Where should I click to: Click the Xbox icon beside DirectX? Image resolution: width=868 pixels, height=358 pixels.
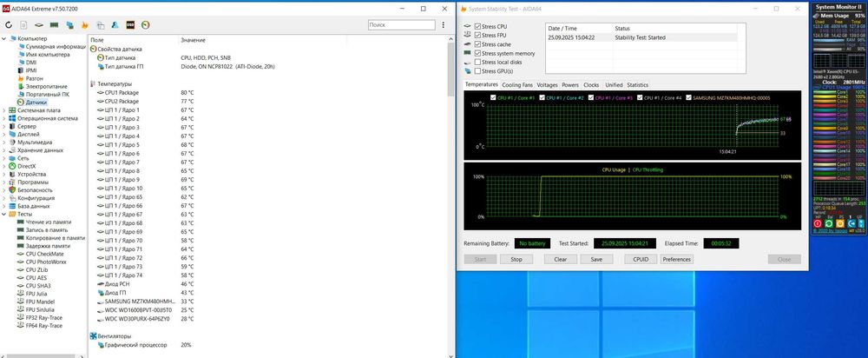click(x=12, y=166)
